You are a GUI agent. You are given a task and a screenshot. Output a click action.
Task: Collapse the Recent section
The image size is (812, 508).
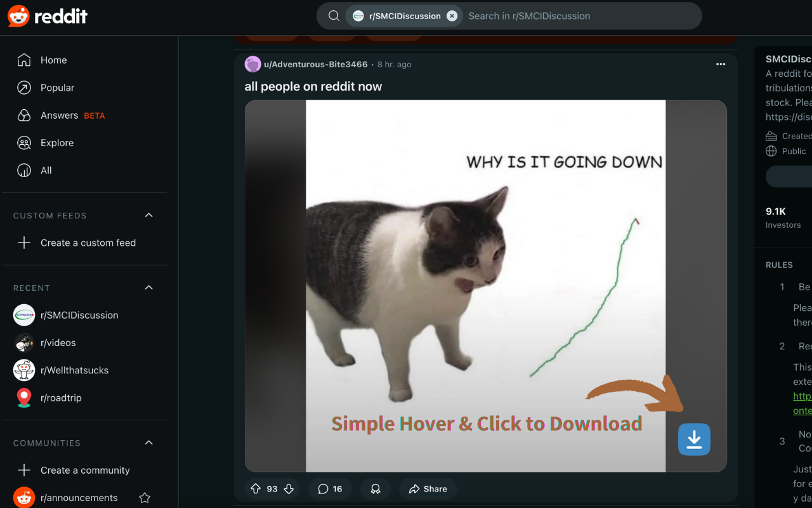pos(149,288)
